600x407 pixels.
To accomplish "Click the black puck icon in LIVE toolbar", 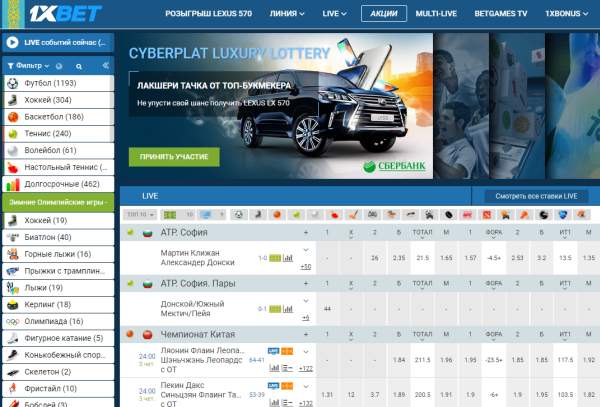I will tap(448, 215).
